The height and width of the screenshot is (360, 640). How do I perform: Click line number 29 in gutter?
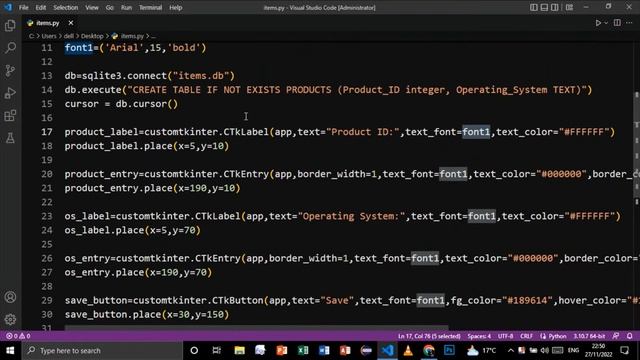tap(47, 300)
